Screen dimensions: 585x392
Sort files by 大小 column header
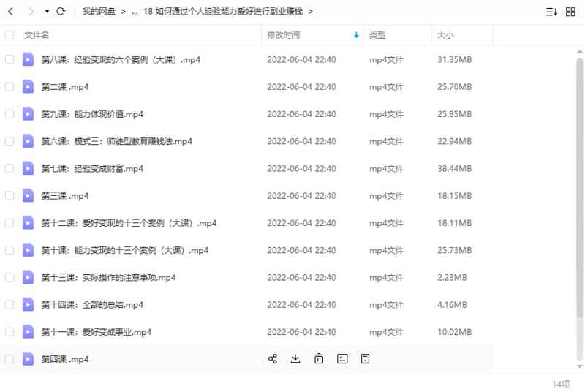point(445,35)
